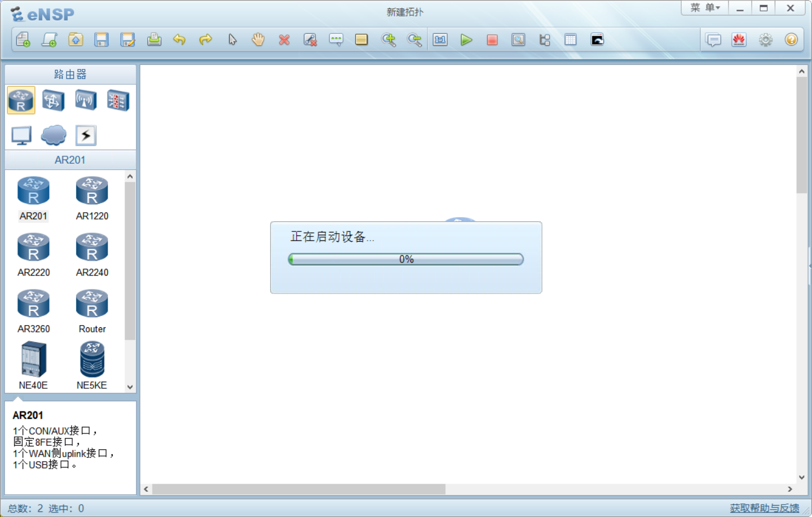Pick the AR1220 router device
812x517 pixels.
coord(92,198)
